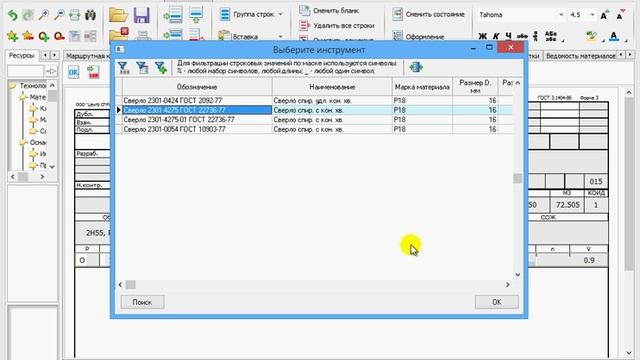Viewport: 640px width, 360px height.
Task: Click the Поиск button in dialog
Action: point(142,302)
